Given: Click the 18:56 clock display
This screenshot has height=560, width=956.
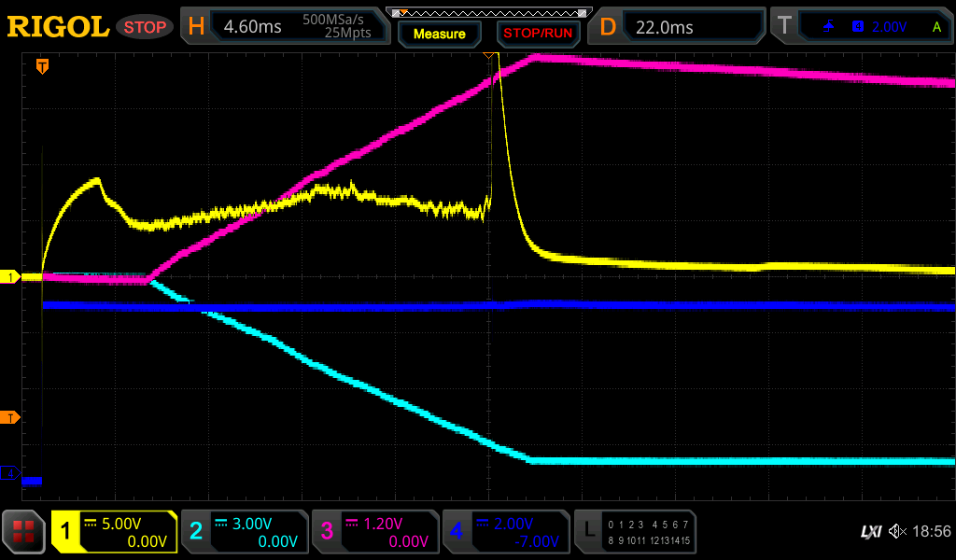Looking at the screenshot, I should tap(931, 532).
